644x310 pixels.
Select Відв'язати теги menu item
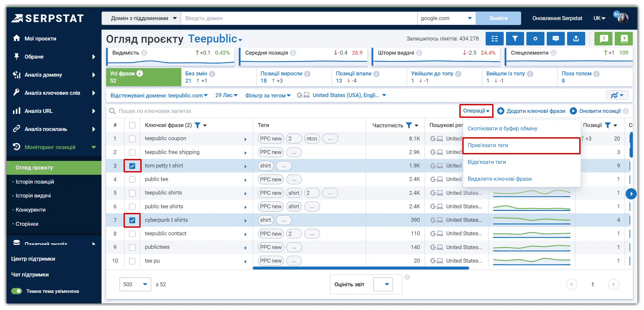[x=521, y=162]
